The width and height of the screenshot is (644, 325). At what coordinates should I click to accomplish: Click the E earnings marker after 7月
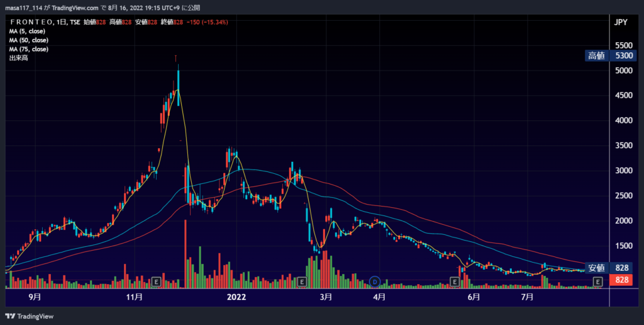pos(598,282)
